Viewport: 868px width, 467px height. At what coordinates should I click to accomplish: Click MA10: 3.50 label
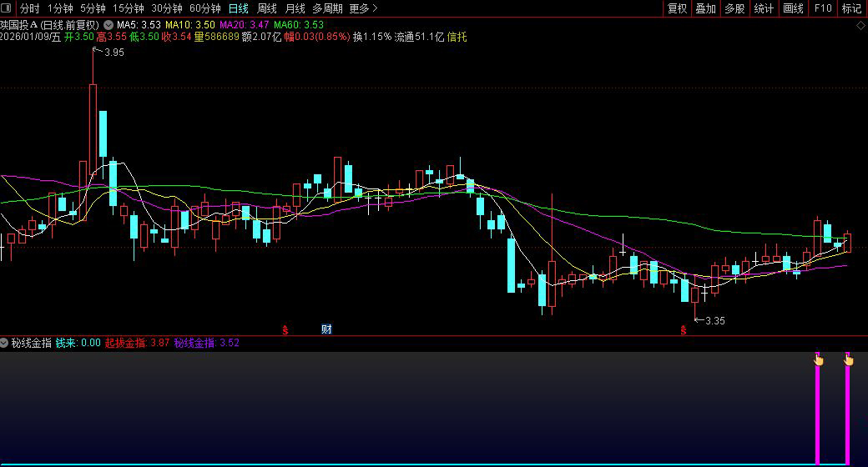pos(190,25)
